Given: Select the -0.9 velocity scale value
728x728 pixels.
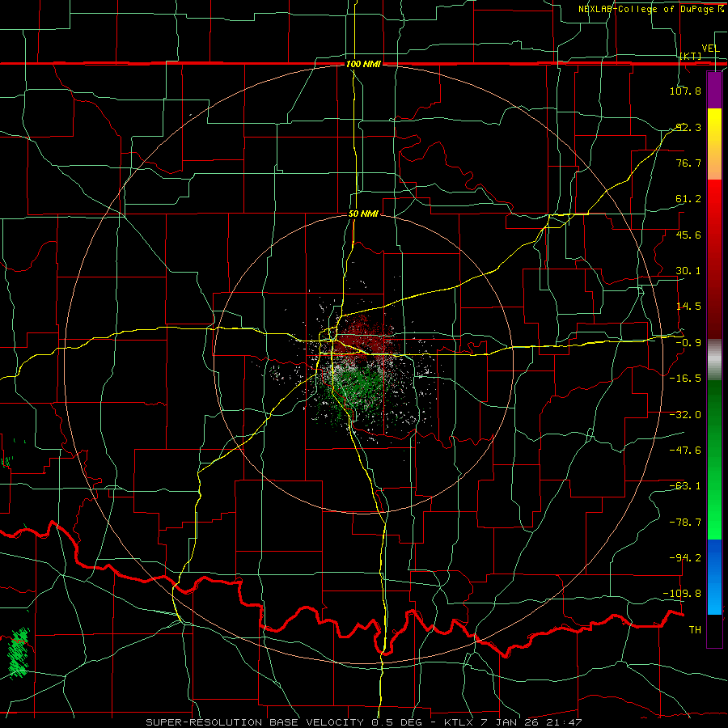Looking at the screenshot, I should (688, 343).
